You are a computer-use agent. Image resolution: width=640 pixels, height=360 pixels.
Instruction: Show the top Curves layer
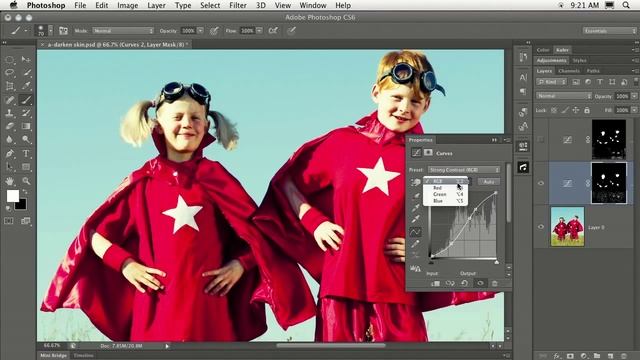coord(541,140)
